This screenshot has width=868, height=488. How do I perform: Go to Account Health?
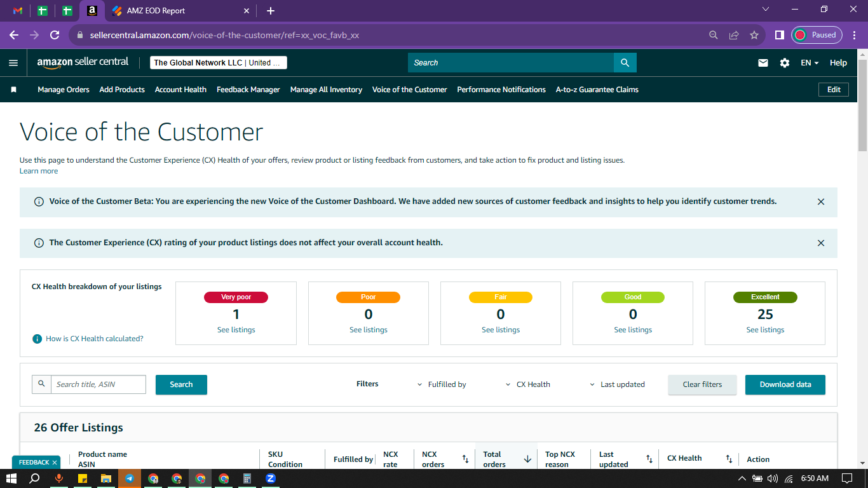pyautogui.click(x=180, y=90)
